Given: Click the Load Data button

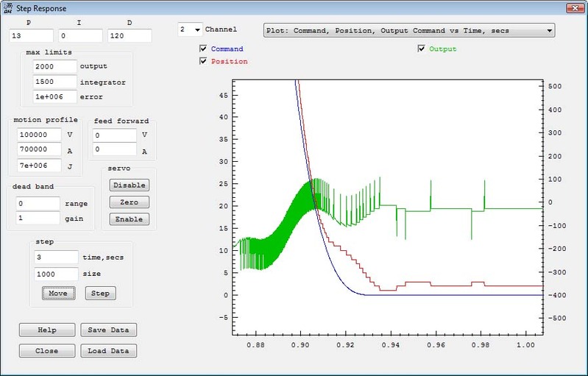Looking at the screenshot, I should click(108, 351).
